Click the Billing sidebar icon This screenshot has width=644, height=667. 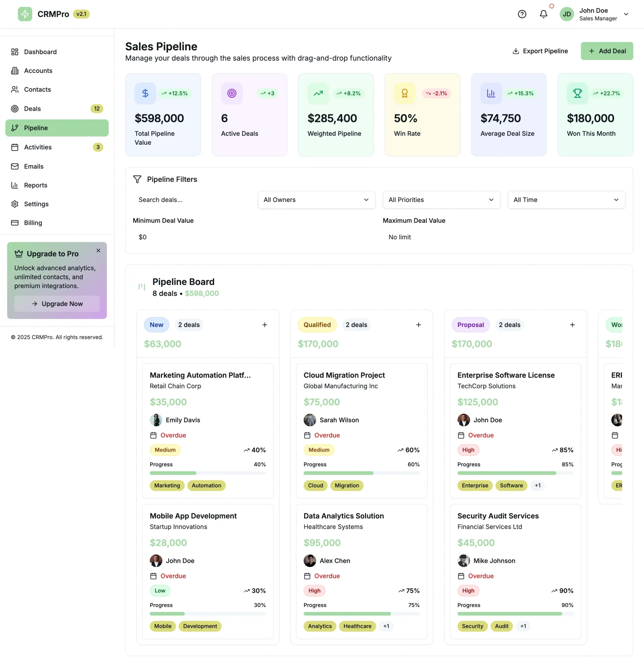15,223
